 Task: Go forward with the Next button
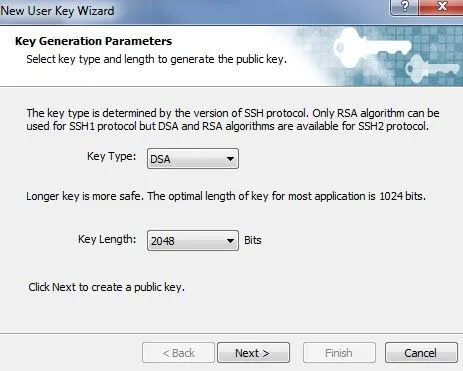(253, 353)
